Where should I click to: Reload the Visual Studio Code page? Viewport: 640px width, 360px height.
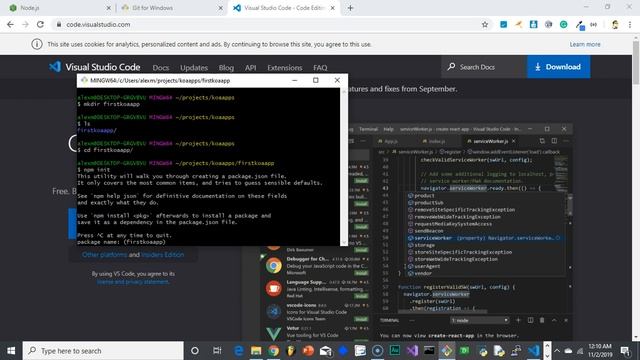40,24
